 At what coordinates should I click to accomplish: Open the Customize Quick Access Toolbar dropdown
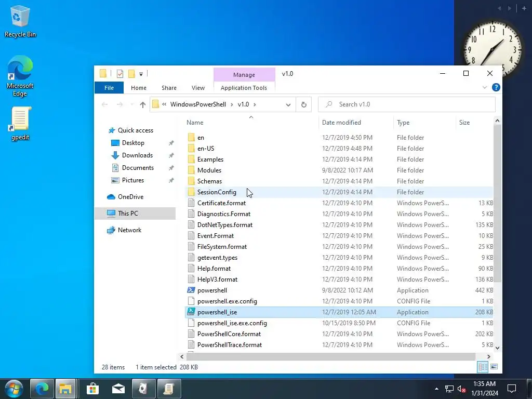tap(141, 74)
